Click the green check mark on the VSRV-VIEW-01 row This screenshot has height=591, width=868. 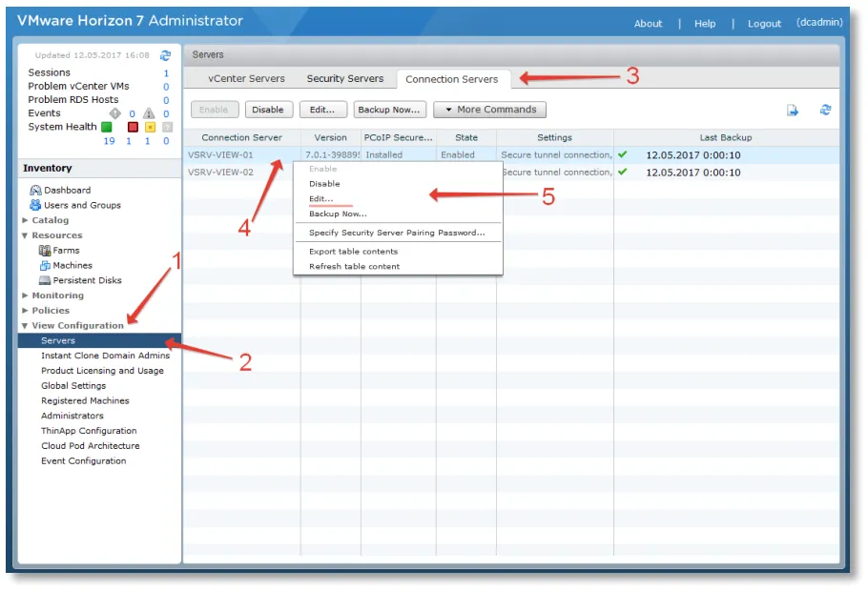[623, 154]
